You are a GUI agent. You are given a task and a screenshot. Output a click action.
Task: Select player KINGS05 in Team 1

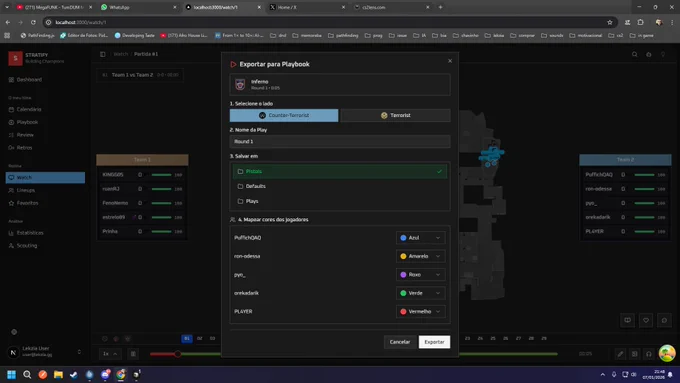(142, 175)
